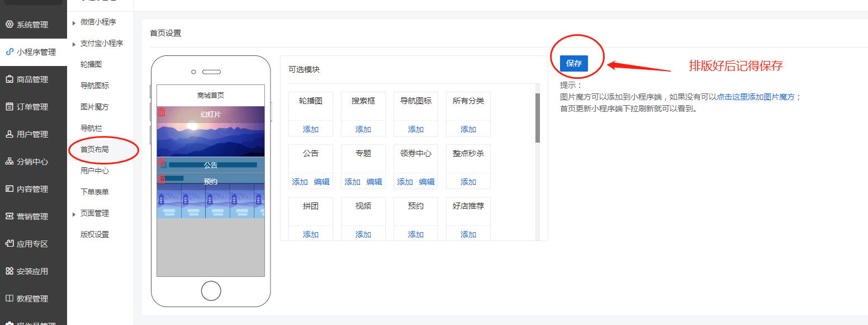
Task: Click the 安装应用 grid icon
Action: (x=9, y=271)
